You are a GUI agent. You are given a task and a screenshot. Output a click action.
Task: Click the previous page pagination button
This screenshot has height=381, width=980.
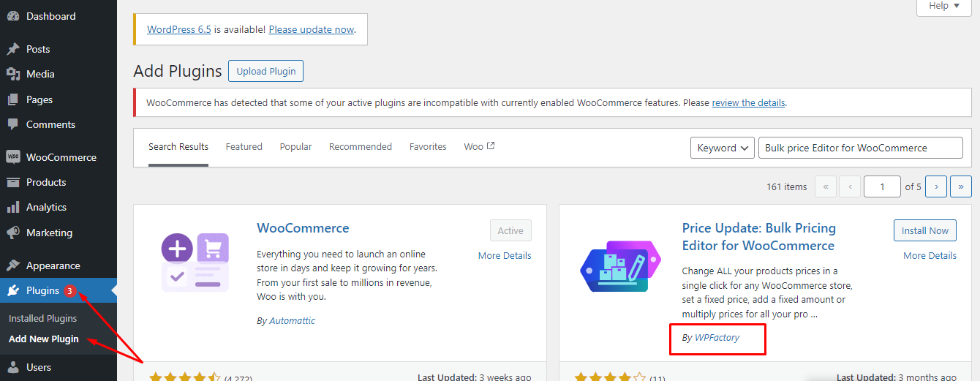click(x=850, y=186)
